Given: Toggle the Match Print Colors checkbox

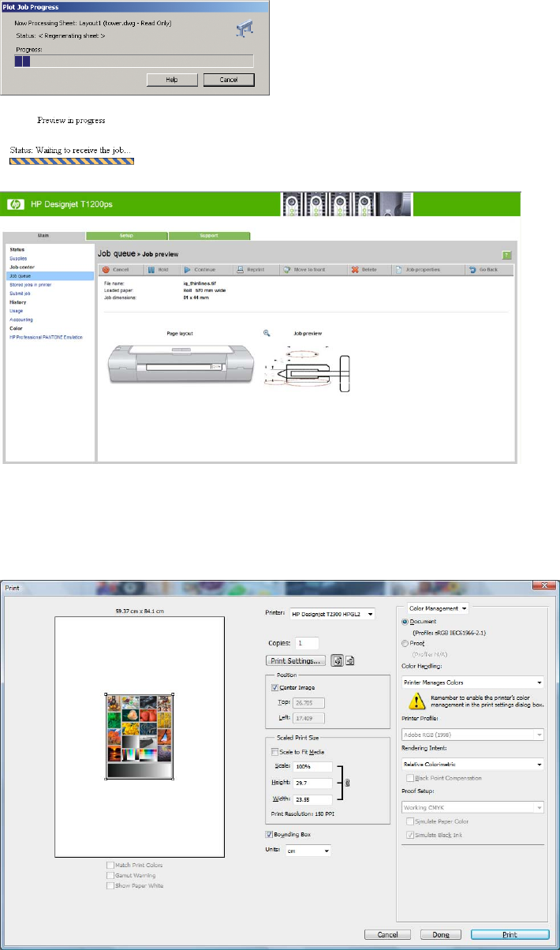Looking at the screenshot, I should [110, 865].
